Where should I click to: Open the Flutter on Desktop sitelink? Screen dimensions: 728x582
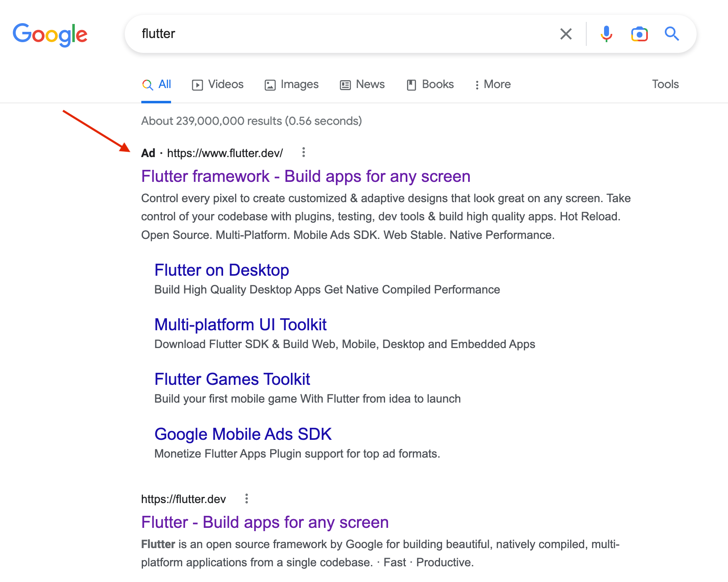point(221,270)
